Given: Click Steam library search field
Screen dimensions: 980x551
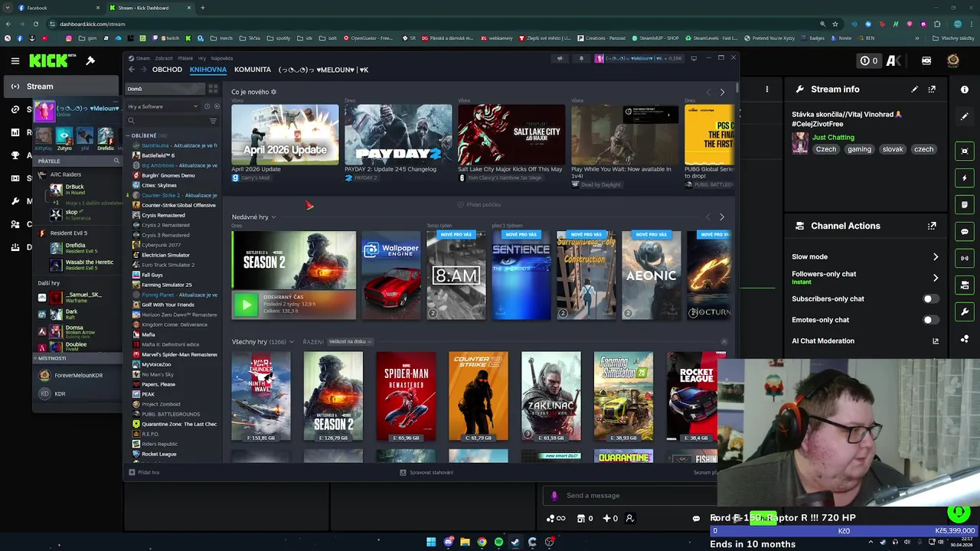Looking at the screenshot, I should [x=167, y=121].
